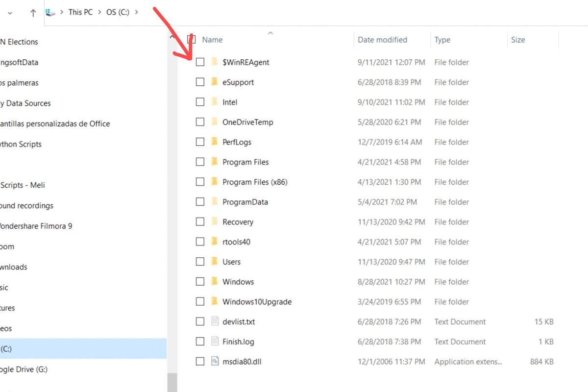588x392 pixels.
Task: Check the checkbox next to $WinREAgent
Action: pyautogui.click(x=200, y=62)
